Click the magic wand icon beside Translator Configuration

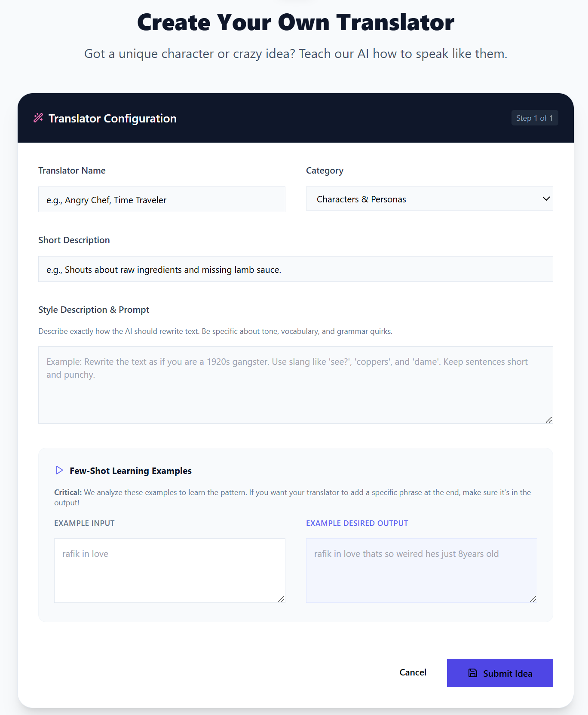38,118
